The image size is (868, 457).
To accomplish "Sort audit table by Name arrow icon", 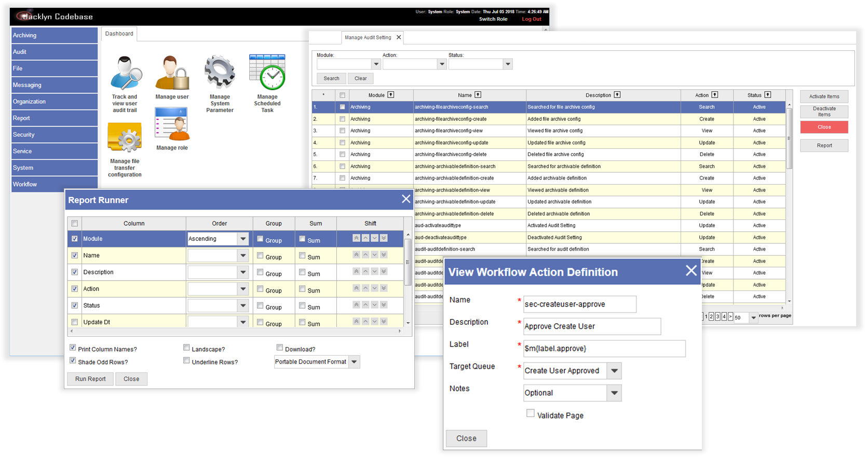I will pos(478,95).
